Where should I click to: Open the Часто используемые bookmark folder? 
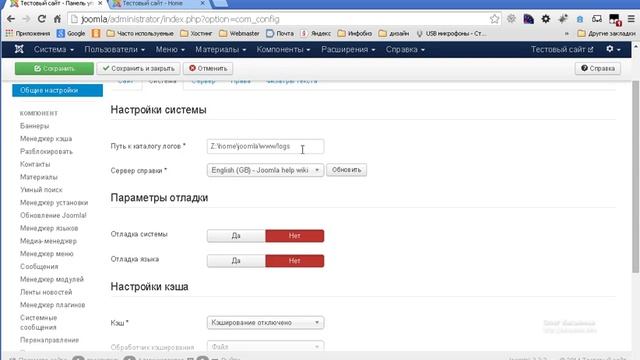(x=140, y=33)
